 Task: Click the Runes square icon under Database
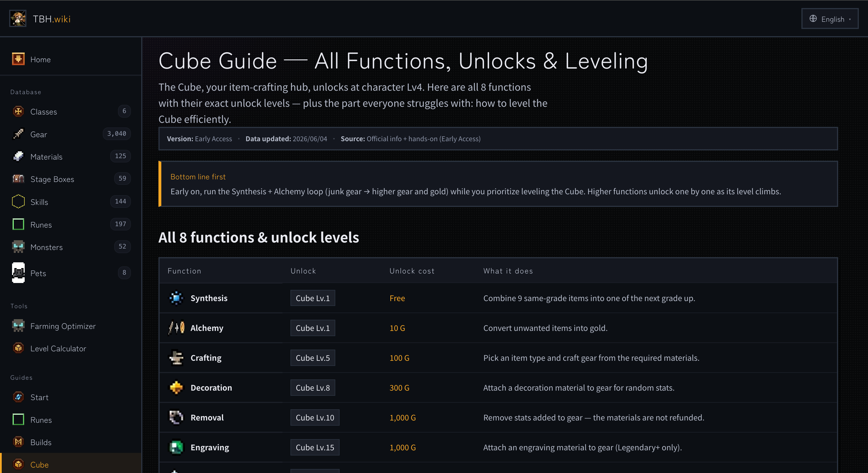click(x=18, y=224)
